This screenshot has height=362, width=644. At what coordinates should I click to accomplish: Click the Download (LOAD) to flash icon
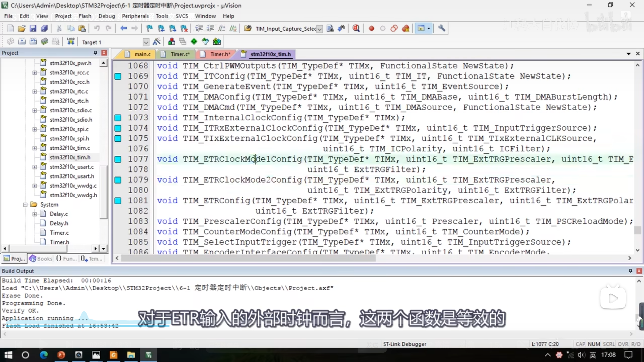(71, 41)
